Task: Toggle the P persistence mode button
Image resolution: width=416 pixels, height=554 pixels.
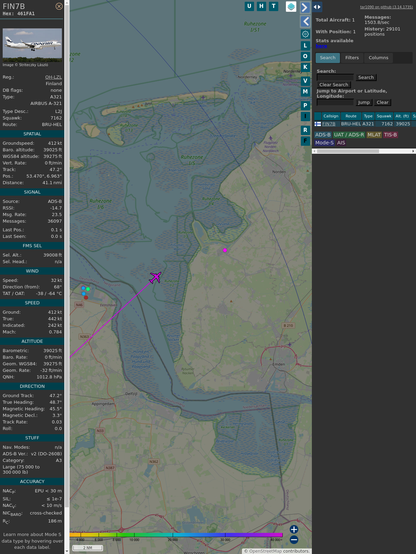Action: click(305, 105)
